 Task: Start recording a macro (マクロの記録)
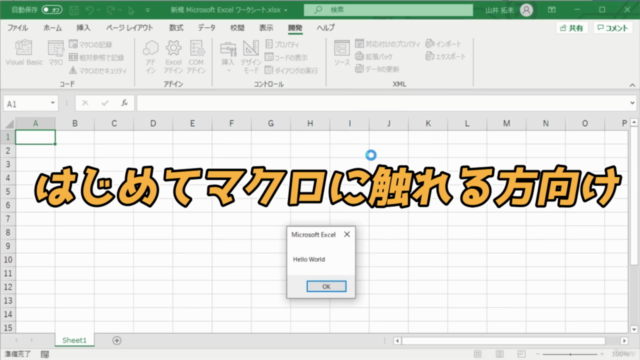[90, 44]
